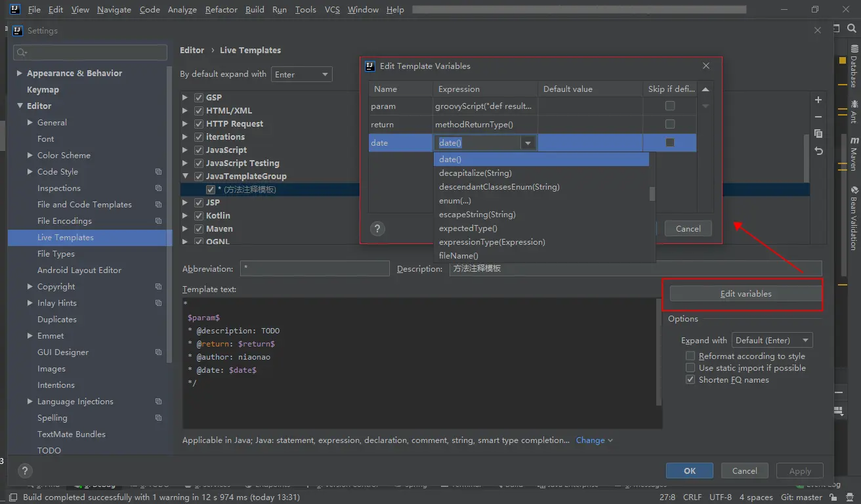
Task: Click the Code Style project-scope copy icon
Action: click(x=158, y=172)
